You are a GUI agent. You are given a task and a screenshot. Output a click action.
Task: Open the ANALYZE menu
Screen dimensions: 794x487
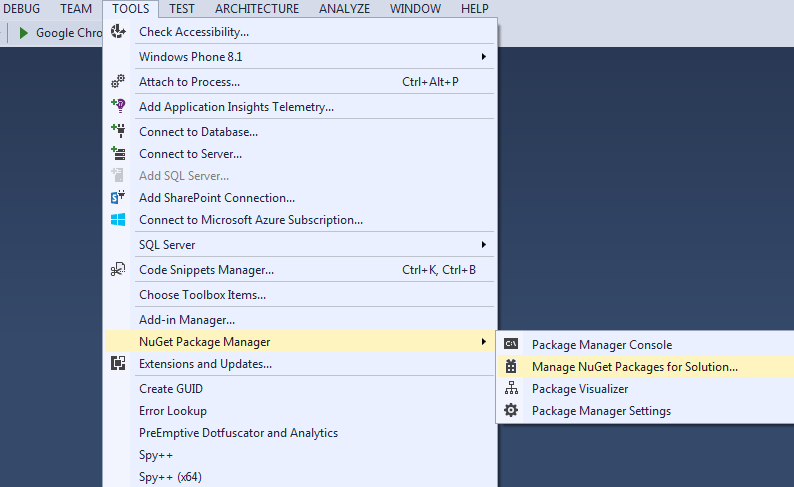(344, 9)
